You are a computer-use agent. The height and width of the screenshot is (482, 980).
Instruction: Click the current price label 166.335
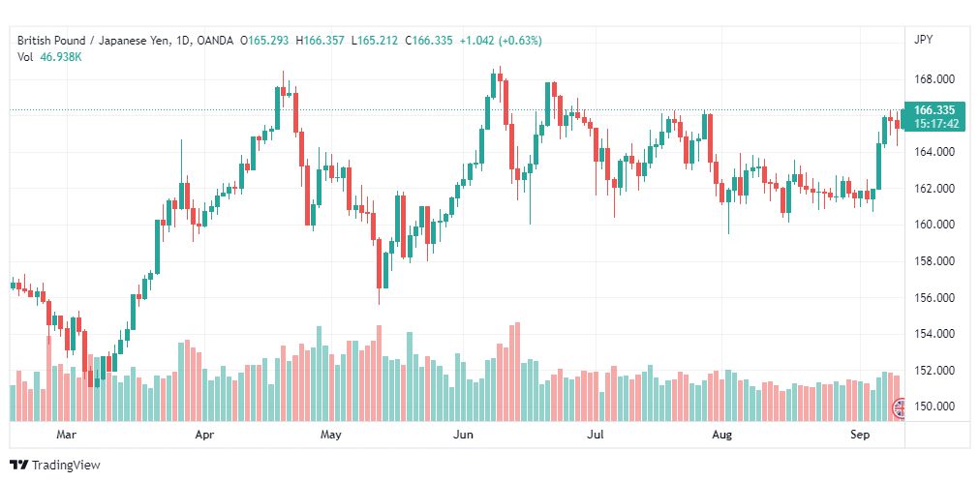[x=934, y=110]
